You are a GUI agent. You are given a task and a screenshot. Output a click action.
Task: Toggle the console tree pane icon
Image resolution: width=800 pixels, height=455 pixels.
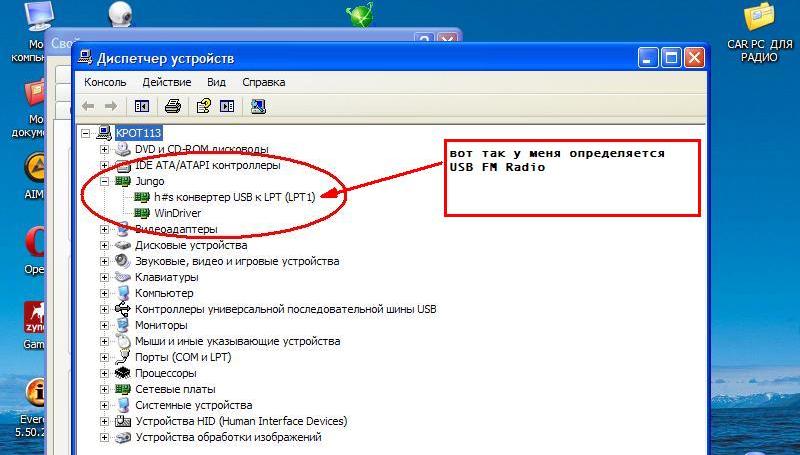(x=141, y=106)
